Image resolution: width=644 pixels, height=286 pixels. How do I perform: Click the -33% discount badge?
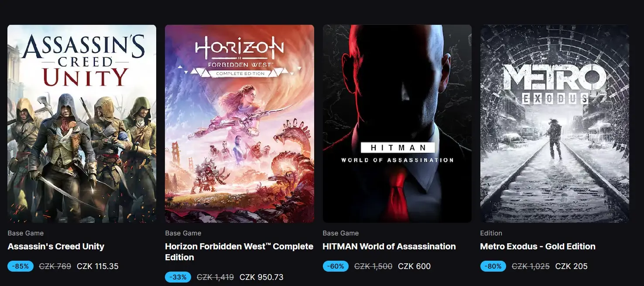click(x=178, y=277)
